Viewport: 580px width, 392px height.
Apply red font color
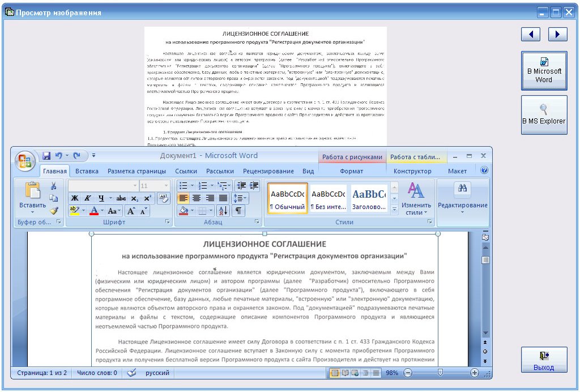(x=94, y=211)
